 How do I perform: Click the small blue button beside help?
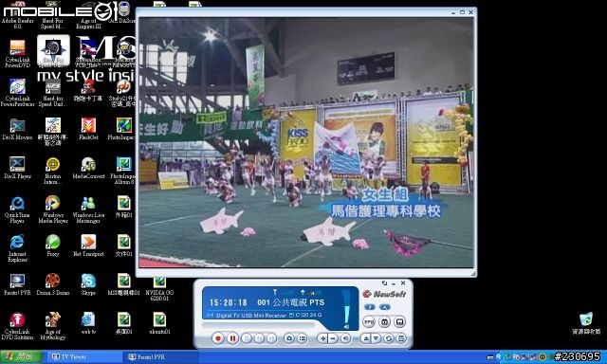[385, 307]
